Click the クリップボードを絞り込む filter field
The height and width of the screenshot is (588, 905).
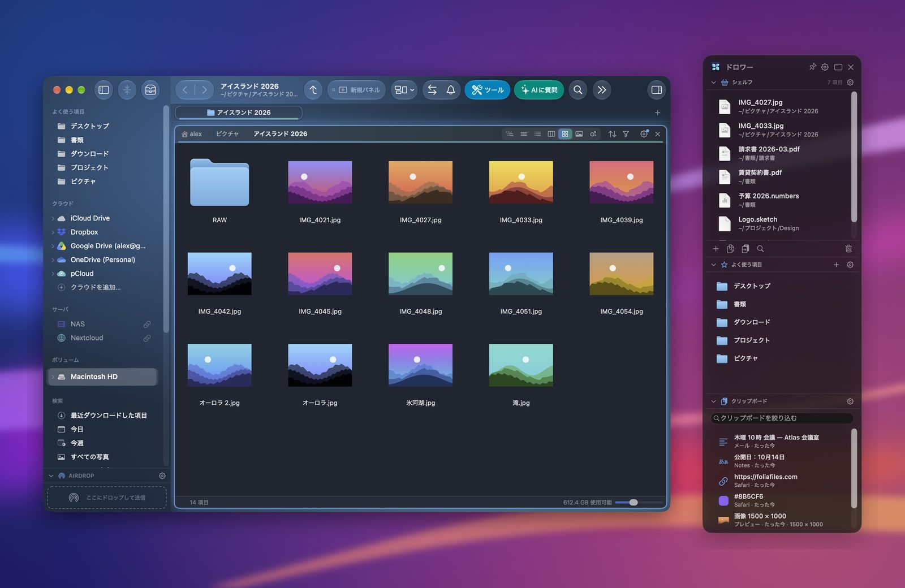click(782, 418)
